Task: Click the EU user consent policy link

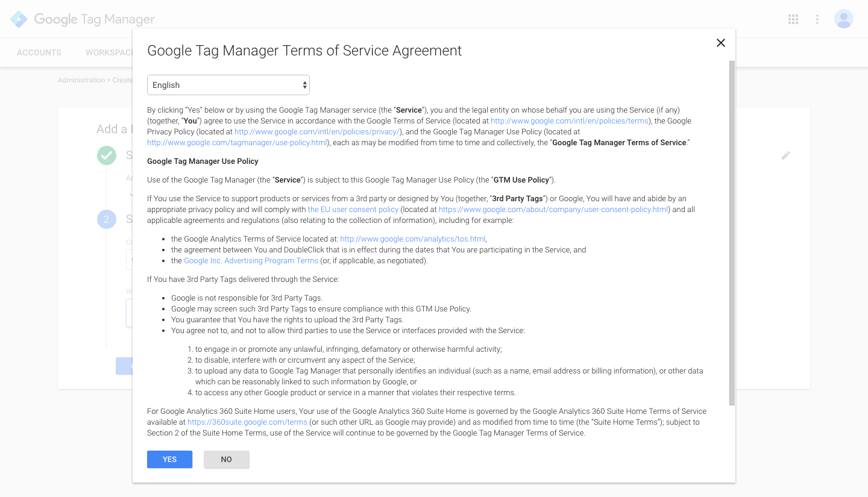Action: tap(353, 210)
